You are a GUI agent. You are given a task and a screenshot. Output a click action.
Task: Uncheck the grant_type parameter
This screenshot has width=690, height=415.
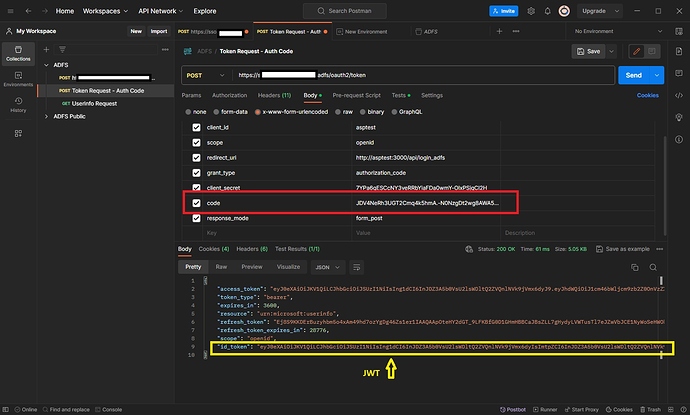pyautogui.click(x=196, y=173)
